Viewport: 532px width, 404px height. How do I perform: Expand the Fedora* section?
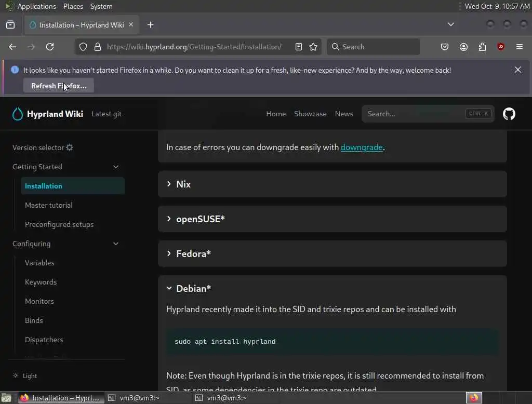[x=332, y=254]
